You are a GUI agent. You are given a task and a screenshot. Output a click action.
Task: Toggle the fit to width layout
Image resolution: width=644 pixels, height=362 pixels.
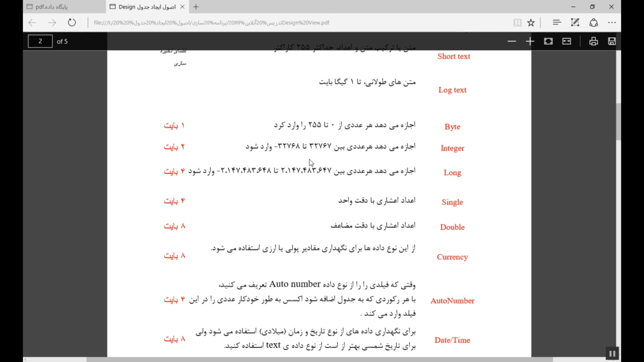point(567,42)
